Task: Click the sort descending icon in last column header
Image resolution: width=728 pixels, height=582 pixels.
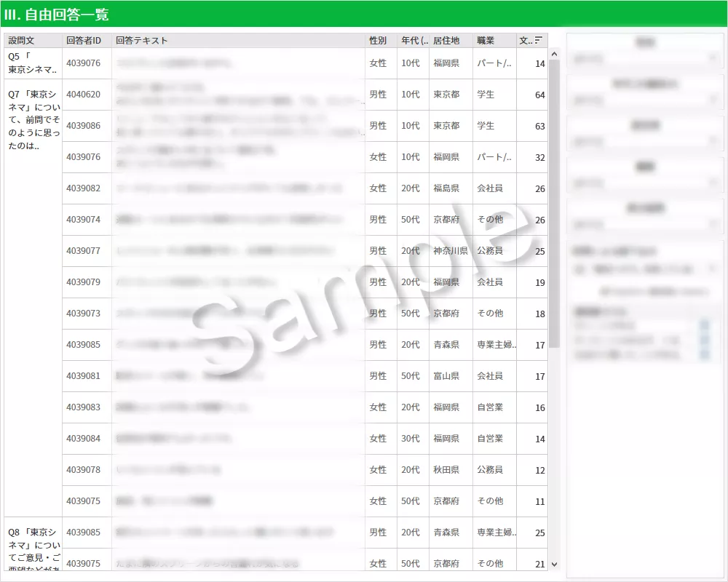Action: click(x=539, y=41)
